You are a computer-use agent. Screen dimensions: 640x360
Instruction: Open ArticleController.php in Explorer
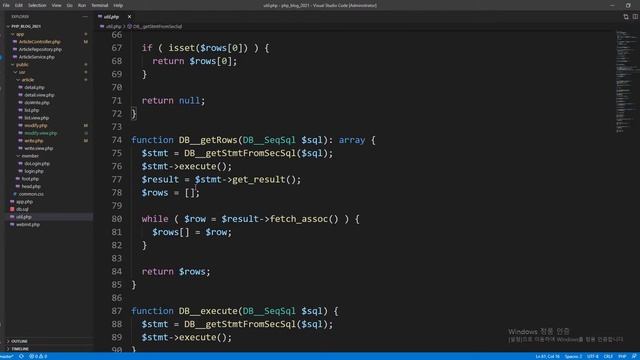coord(39,42)
